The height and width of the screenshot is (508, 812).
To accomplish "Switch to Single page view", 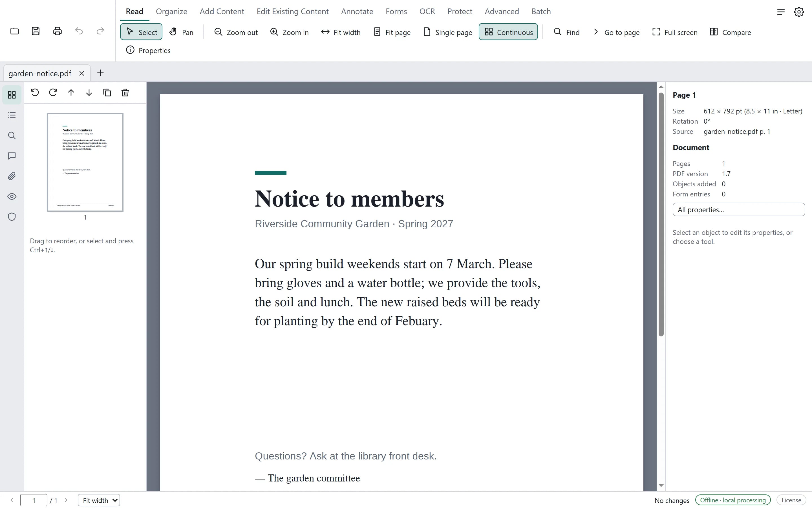I will [448, 32].
